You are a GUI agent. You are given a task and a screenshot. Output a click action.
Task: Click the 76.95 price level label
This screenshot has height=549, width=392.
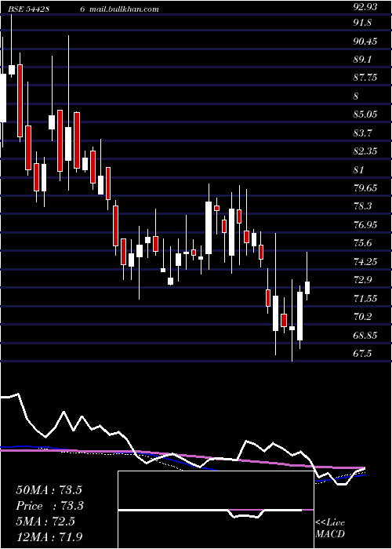(366, 225)
